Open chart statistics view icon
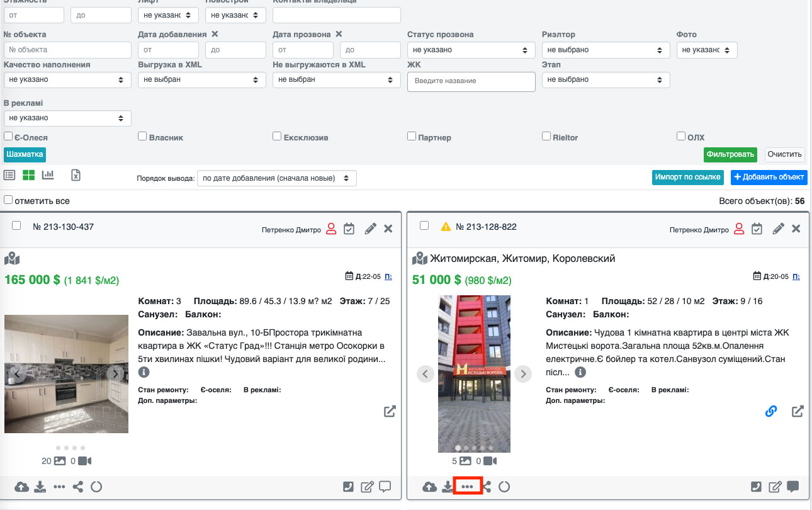Image resolution: width=812 pixels, height=510 pixels. point(48,176)
